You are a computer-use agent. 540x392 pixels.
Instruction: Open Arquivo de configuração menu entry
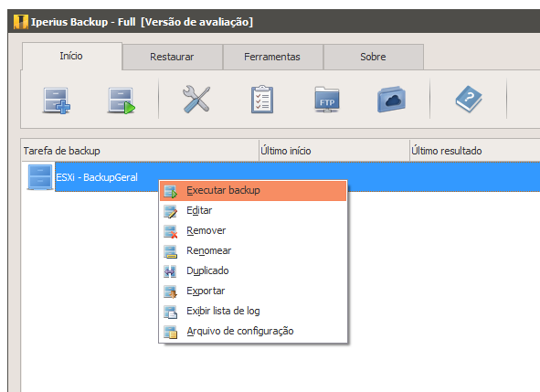click(253, 332)
